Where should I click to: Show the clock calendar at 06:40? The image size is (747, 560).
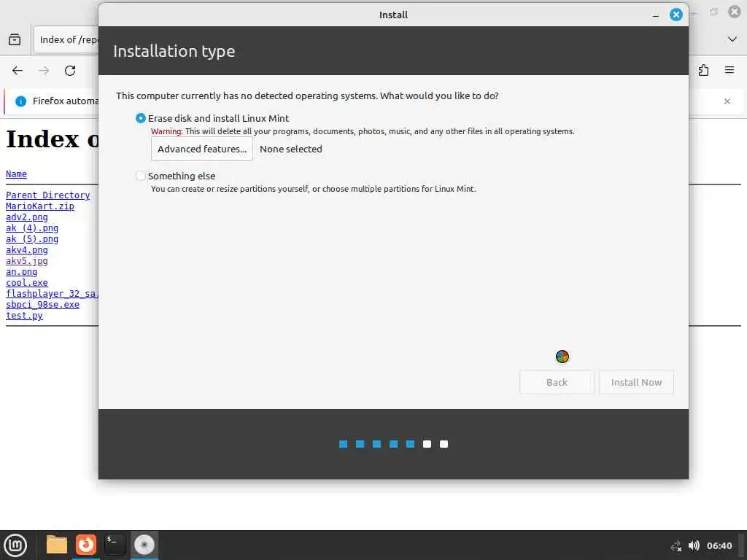pos(719,545)
